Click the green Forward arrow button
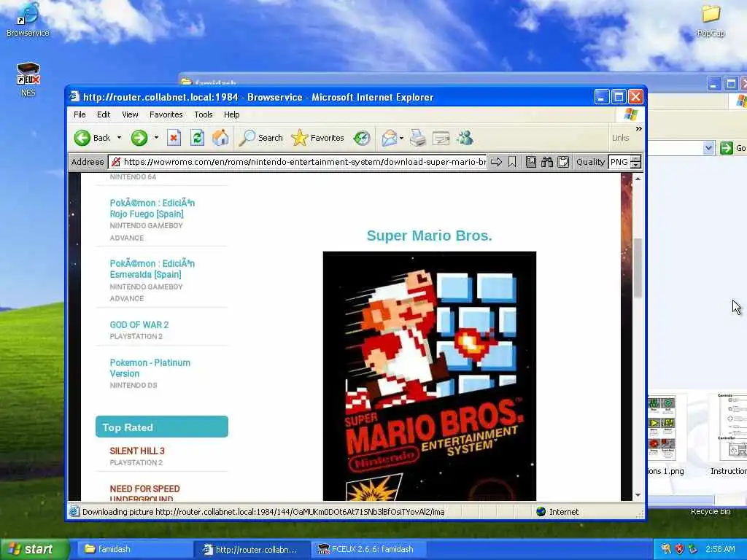Image resolution: width=747 pixels, height=560 pixels. (x=139, y=138)
